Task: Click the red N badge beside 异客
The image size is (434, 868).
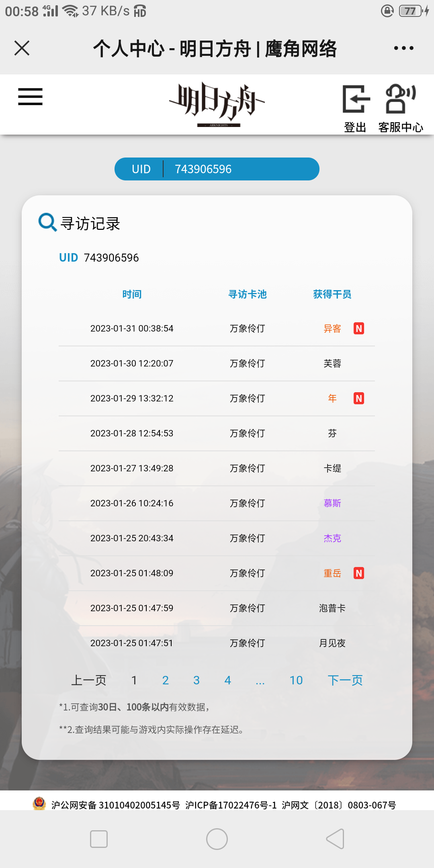Action: (359, 329)
